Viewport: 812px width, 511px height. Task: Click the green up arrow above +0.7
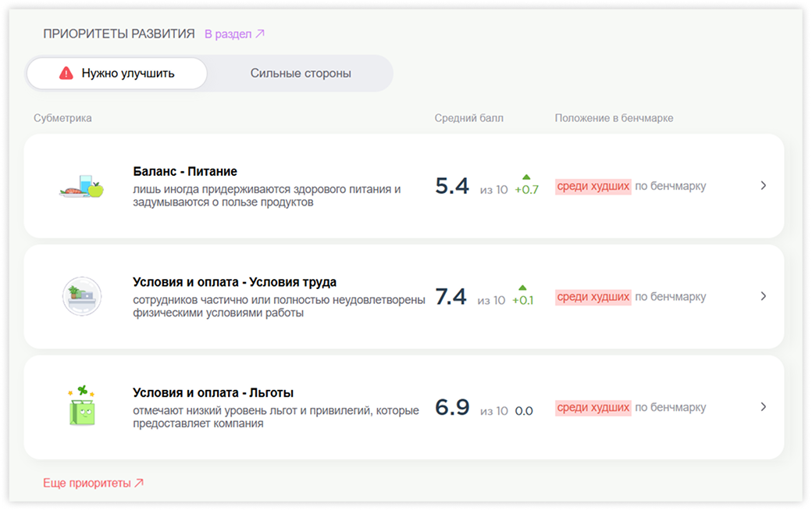point(527,177)
